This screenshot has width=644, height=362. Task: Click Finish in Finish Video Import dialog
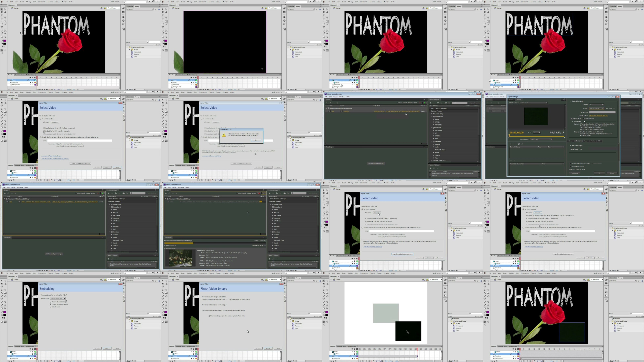click(x=268, y=348)
